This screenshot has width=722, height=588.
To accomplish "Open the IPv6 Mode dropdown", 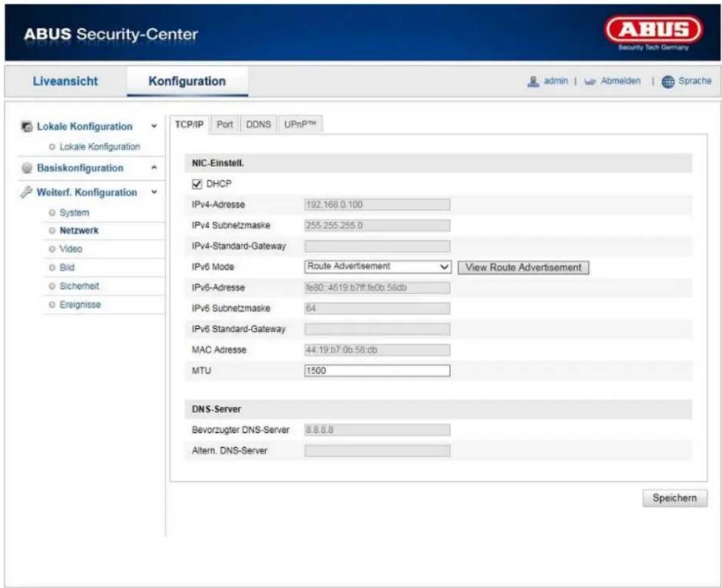I will point(378,267).
